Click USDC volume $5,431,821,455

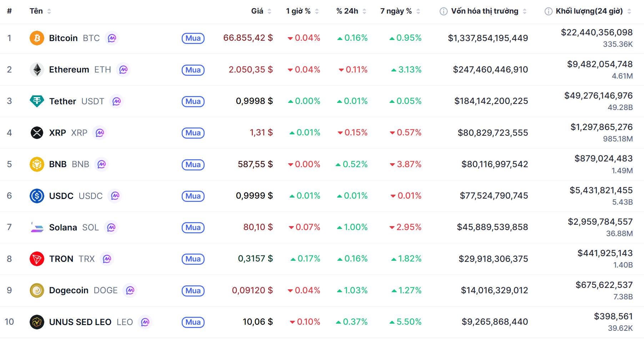tap(601, 190)
